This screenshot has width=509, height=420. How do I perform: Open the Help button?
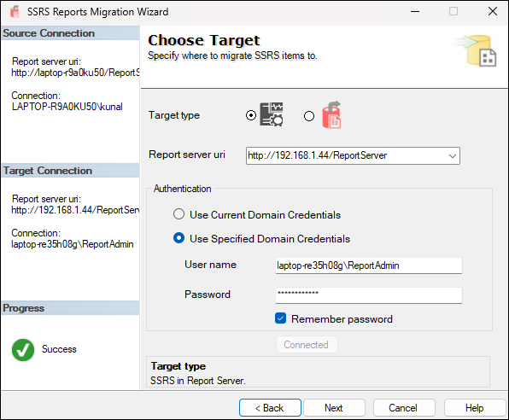[x=475, y=408]
